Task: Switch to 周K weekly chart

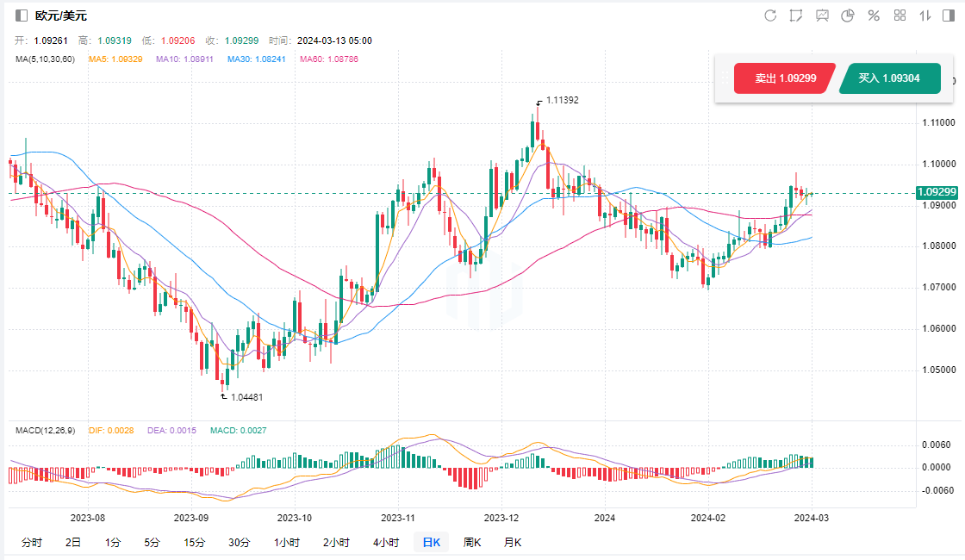Action: (472, 543)
